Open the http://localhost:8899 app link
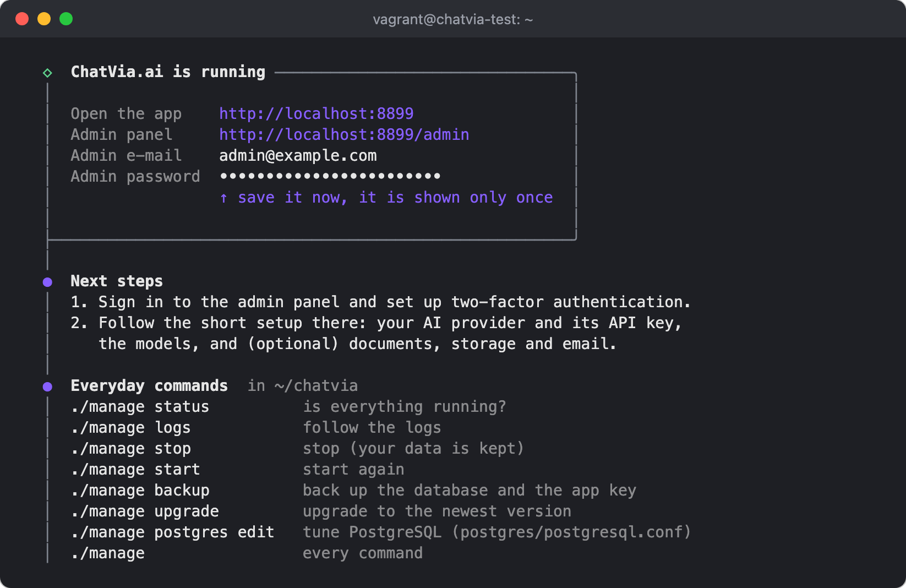The height and width of the screenshot is (588, 906). click(x=316, y=113)
